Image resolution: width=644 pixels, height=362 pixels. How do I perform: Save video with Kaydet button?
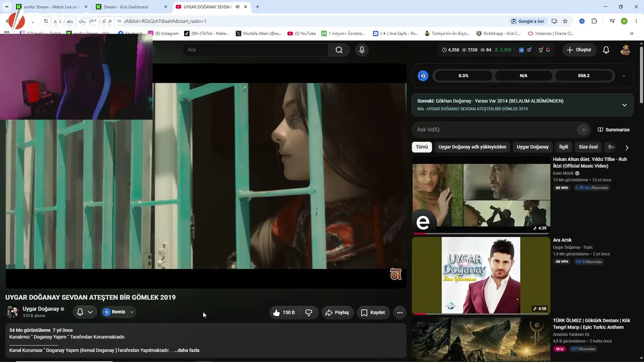tap(373, 313)
